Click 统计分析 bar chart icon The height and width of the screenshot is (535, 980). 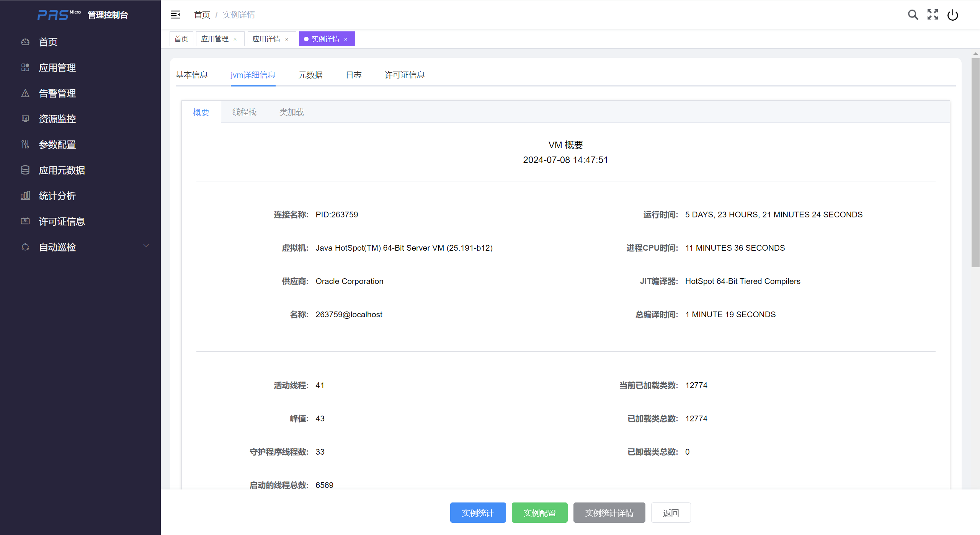(25, 196)
